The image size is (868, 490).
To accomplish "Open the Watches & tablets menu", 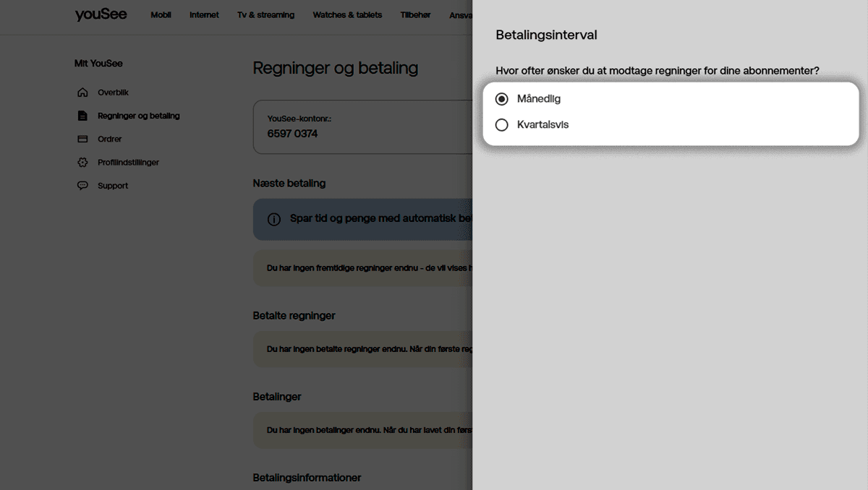I will click(347, 14).
